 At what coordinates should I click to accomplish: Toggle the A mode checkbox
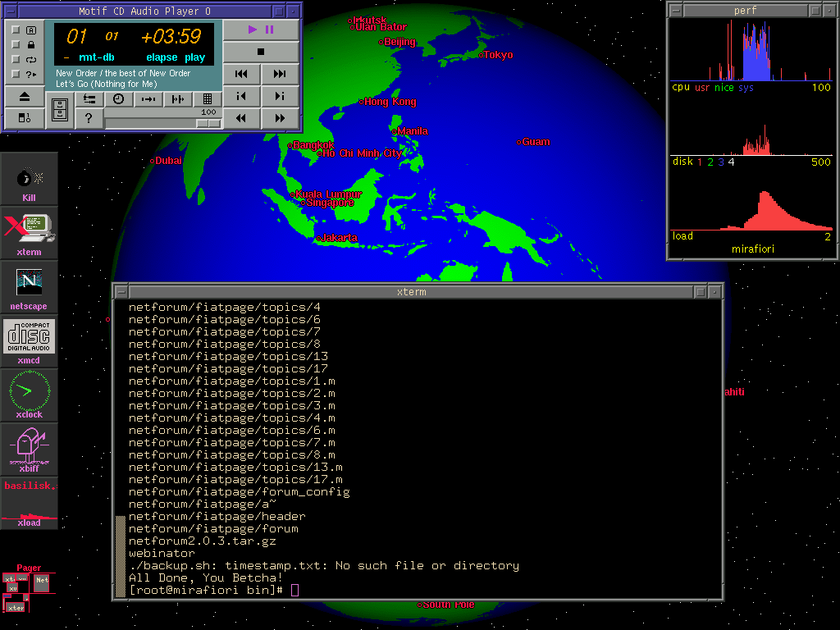[16, 30]
